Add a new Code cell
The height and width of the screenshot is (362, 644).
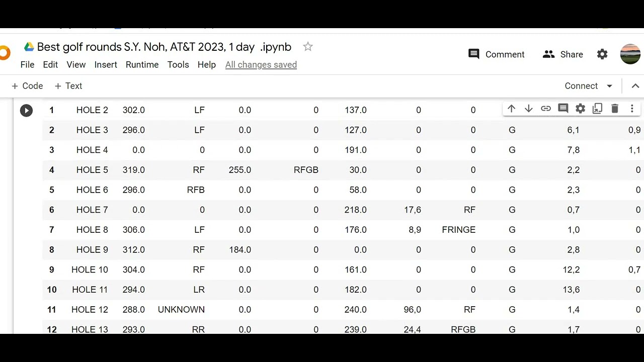coord(27,86)
